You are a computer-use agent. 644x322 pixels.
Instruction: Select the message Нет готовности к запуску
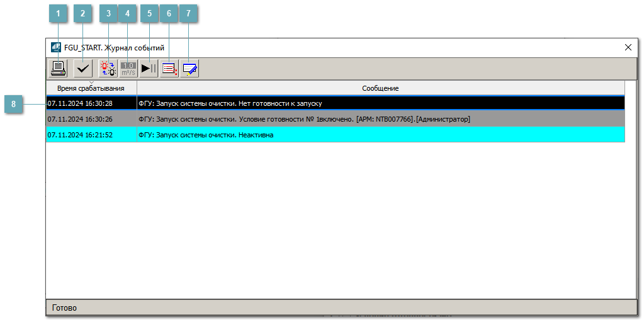[230, 103]
